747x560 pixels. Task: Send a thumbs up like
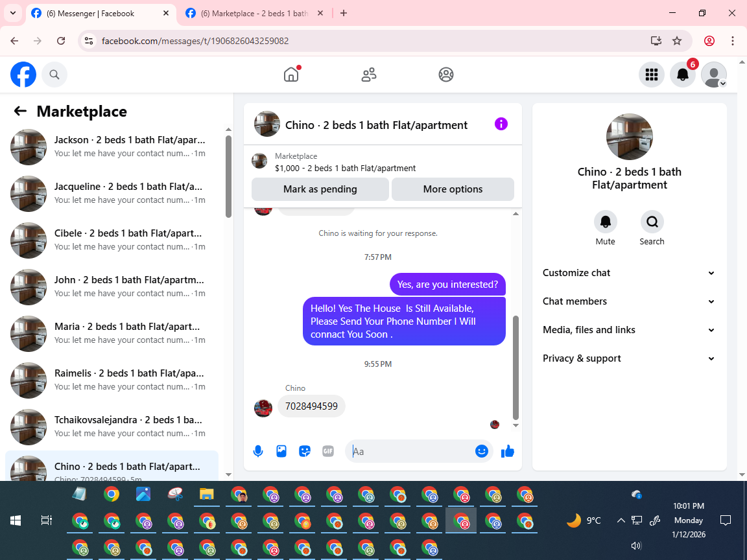coord(508,451)
